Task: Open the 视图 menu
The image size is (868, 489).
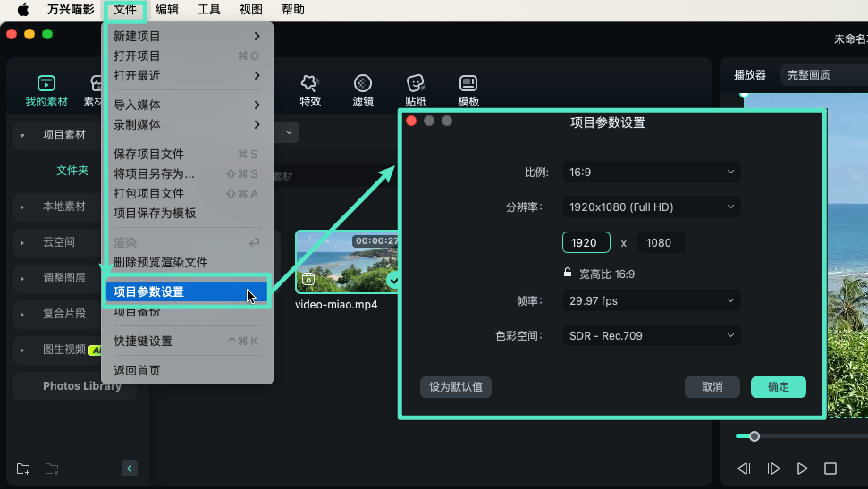Action: click(x=251, y=10)
